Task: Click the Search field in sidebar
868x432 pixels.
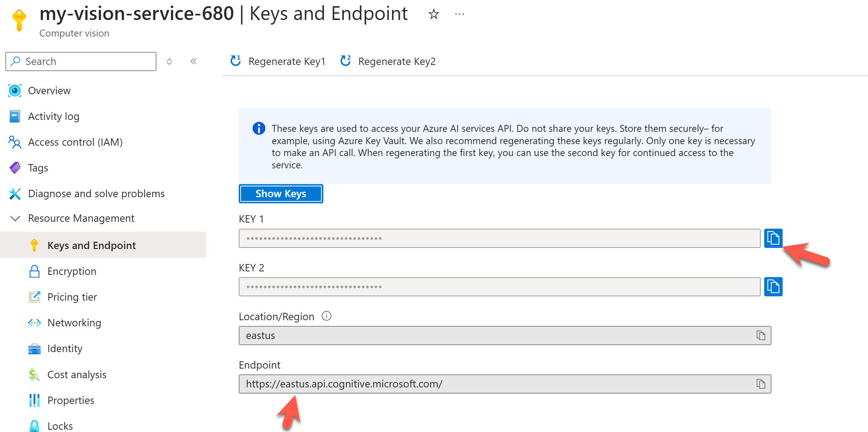Action: (81, 61)
